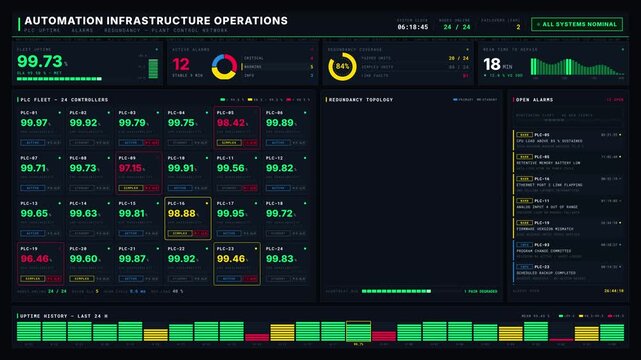Click the '1 pair degraded' status text
The width and height of the screenshot is (641, 360).
coord(481,291)
